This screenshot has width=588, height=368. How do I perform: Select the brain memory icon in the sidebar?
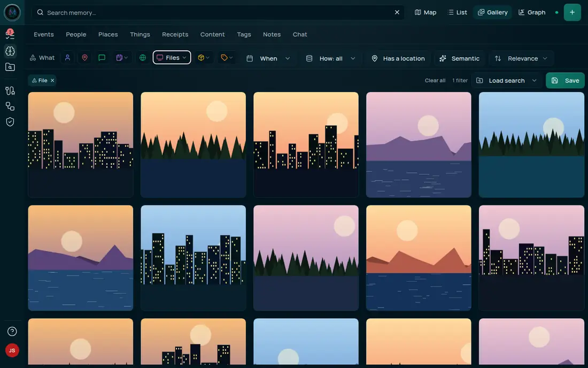tap(10, 51)
